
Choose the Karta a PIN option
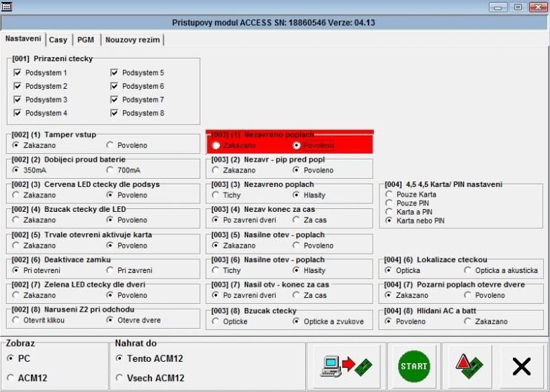pos(390,213)
